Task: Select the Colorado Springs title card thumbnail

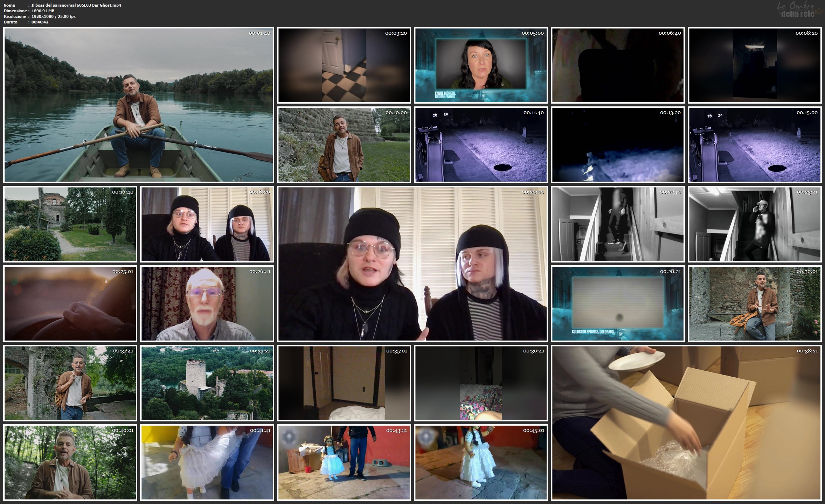Action: (617, 303)
